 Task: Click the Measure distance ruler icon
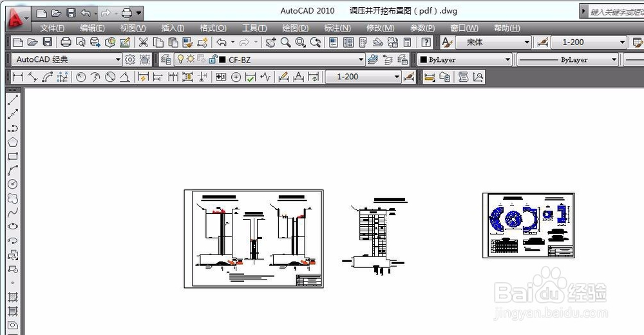(x=429, y=77)
